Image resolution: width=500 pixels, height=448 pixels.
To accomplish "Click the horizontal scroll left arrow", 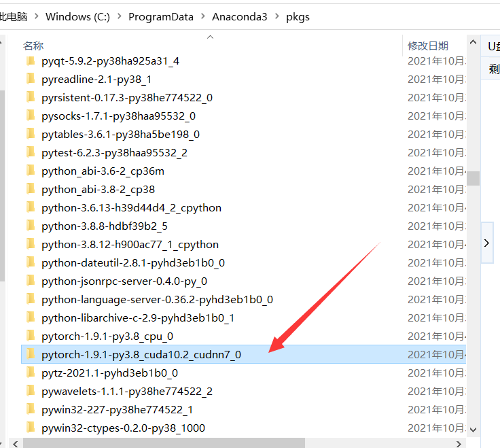I will pos(16,444).
